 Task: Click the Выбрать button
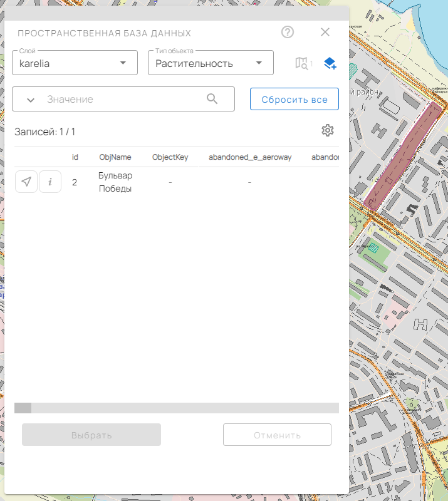point(91,435)
